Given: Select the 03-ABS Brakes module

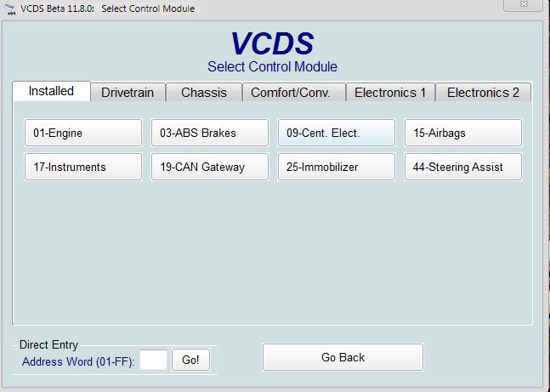Looking at the screenshot, I should [210, 133].
